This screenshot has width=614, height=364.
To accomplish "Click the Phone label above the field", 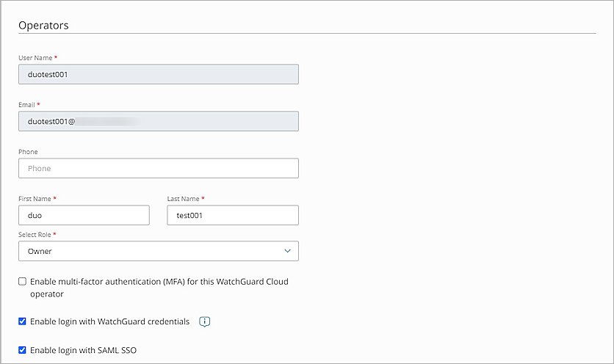I will pyautogui.click(x=28, y=152).
